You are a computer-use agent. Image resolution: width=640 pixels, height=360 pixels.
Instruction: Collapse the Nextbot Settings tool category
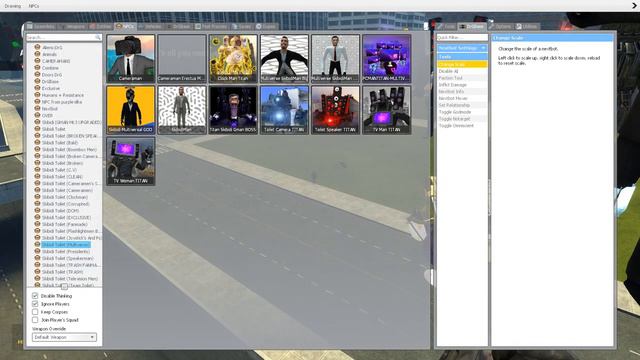462,48
